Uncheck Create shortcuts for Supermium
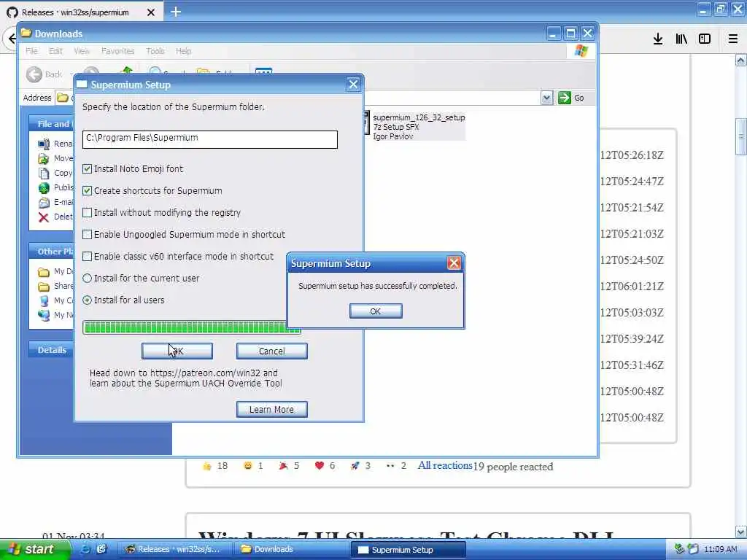The width and height of the screenshot is (747, 560). (x=88, y=190)
